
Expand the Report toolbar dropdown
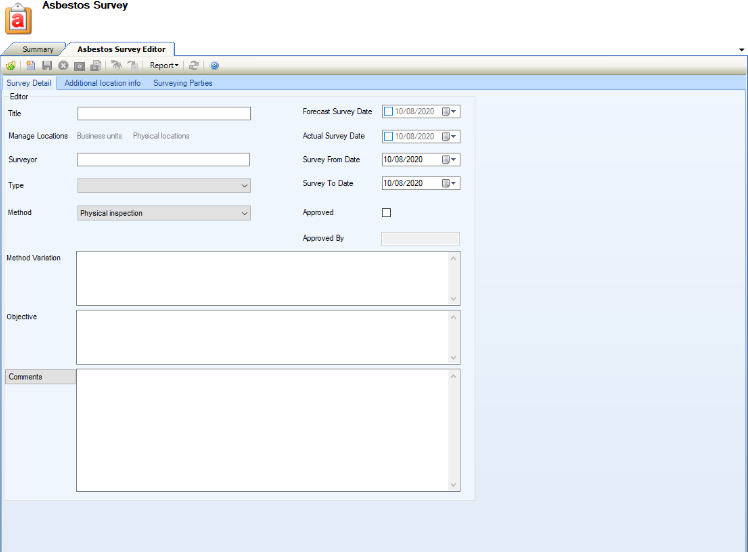coord(164,66)
